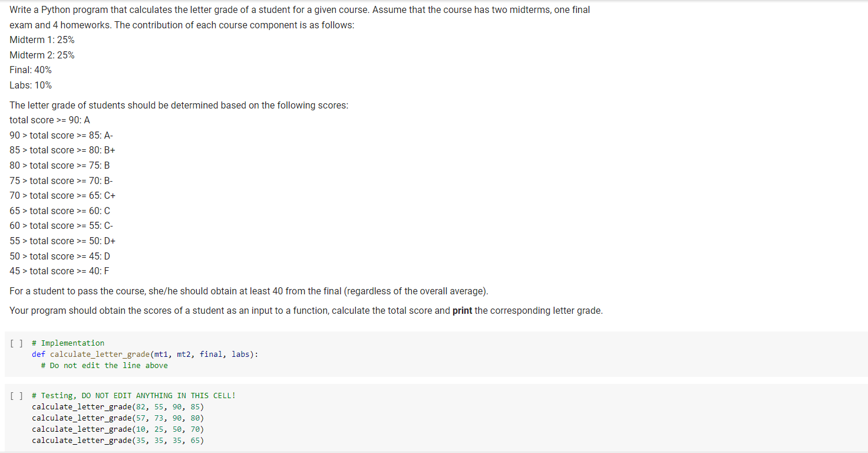Click the def calculate_letter_grade line
Viewport: 868px width, 453px height.
click(145, 354)
